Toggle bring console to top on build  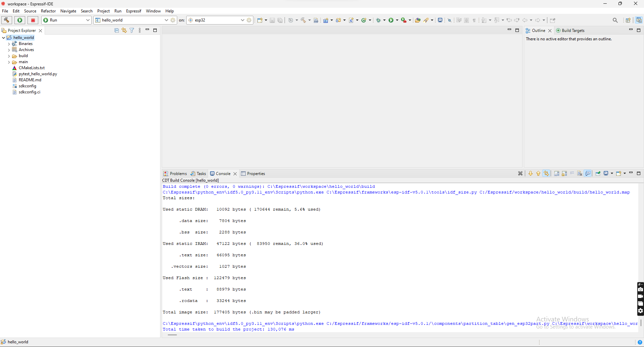click(588, 173)
